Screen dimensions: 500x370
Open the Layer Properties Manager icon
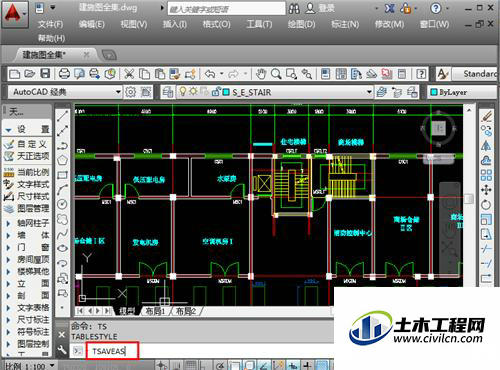tap(168, 92)
